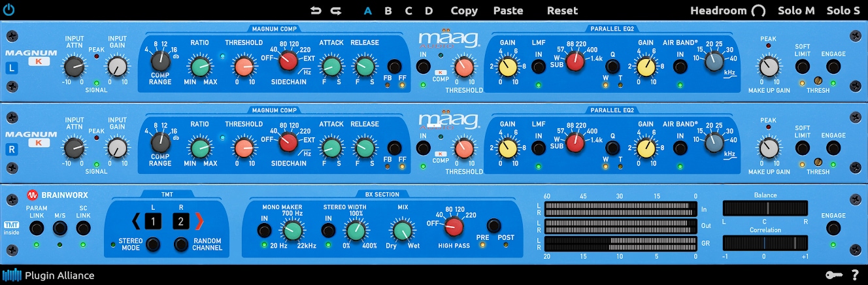Select preset slot B
Image resolution: width=868 pixels, height=285 pixels.
click(x=388, y=10)
